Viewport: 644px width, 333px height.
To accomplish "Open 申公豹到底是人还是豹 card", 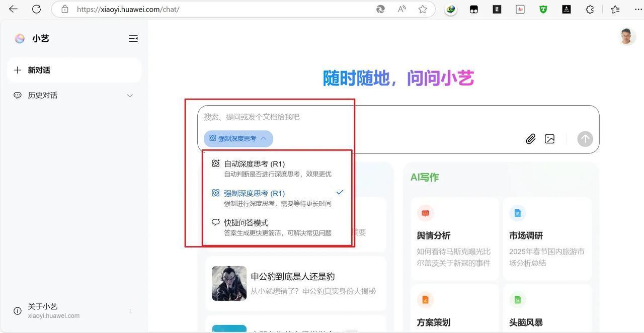I will coord(295,283).
